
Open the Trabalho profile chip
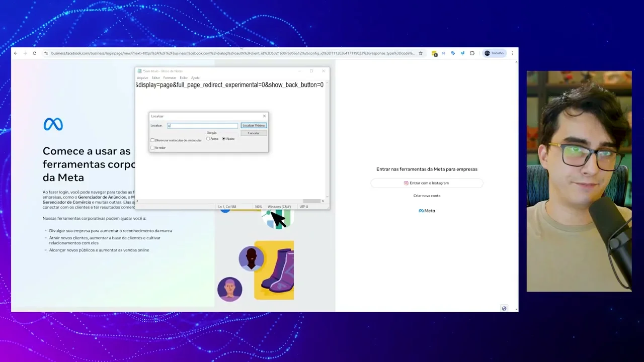pyautogui.click(x=494, y=53)
